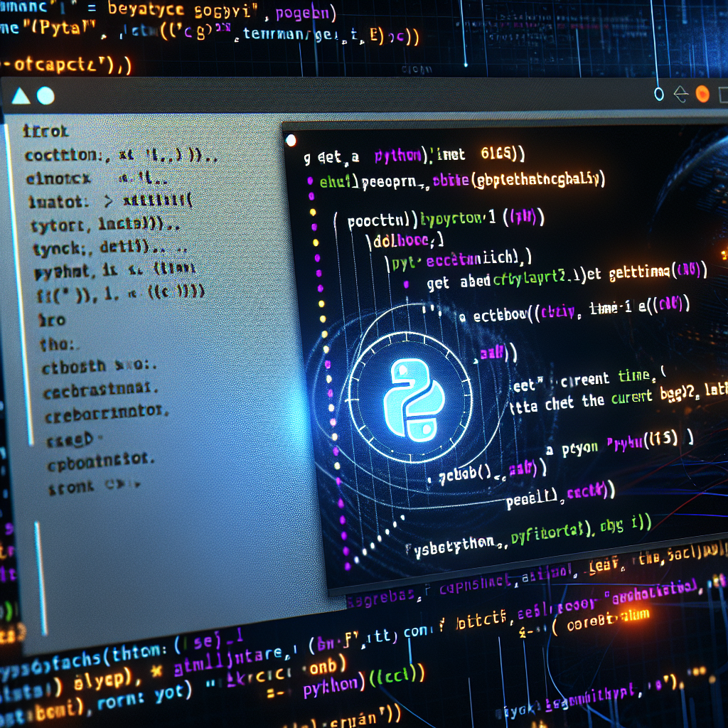Click the "g get a python" first code line

point(412,154)
